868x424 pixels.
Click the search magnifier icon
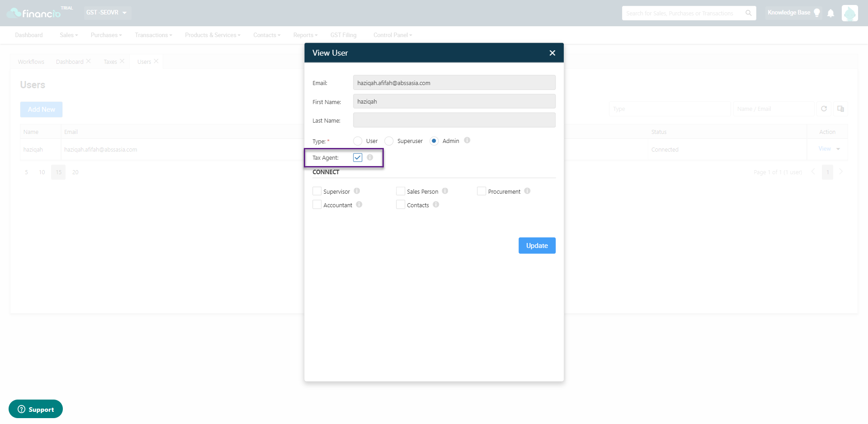(x=749, y=13)
